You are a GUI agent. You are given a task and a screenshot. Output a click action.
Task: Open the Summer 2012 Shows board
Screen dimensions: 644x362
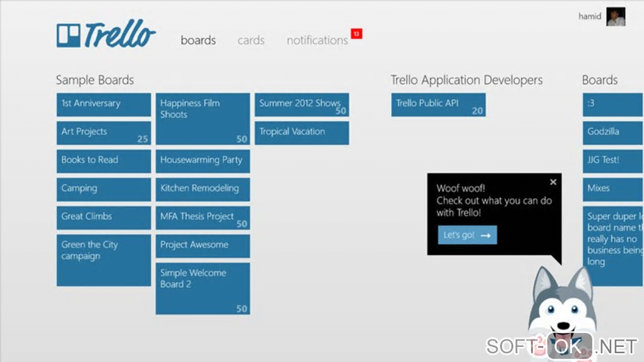pos(301,105)
